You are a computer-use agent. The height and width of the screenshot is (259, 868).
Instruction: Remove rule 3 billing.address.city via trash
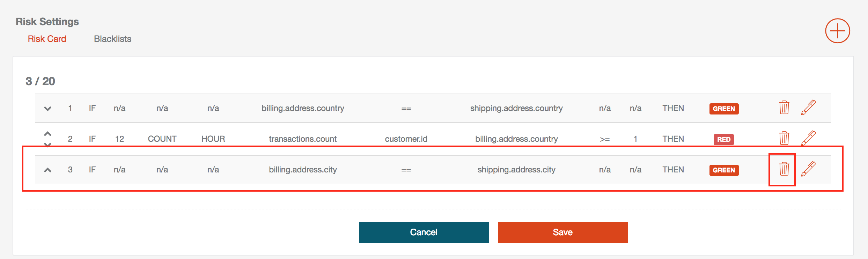tap(784, 169)
